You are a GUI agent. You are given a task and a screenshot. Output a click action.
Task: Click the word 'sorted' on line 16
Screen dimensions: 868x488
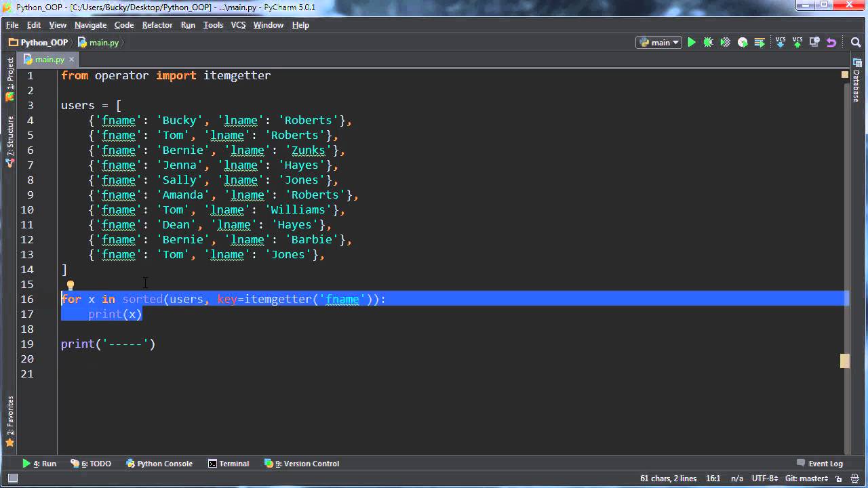click(x=142, y=299)
